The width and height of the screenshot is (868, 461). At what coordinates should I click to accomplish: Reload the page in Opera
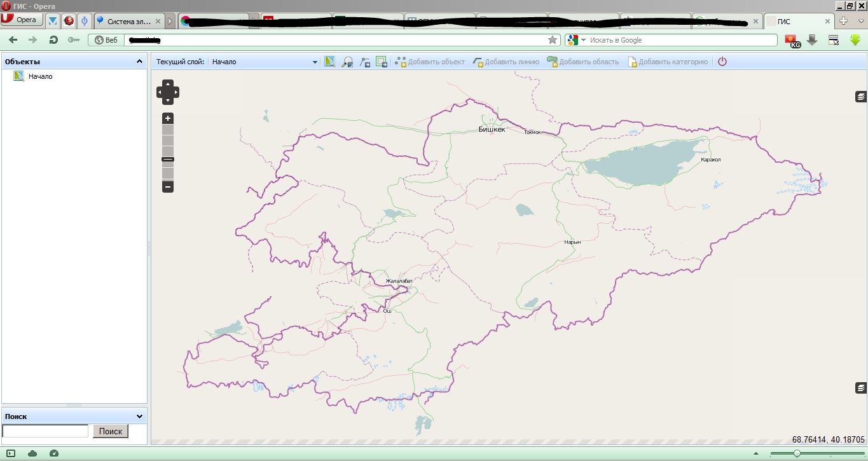click(53, 40)
